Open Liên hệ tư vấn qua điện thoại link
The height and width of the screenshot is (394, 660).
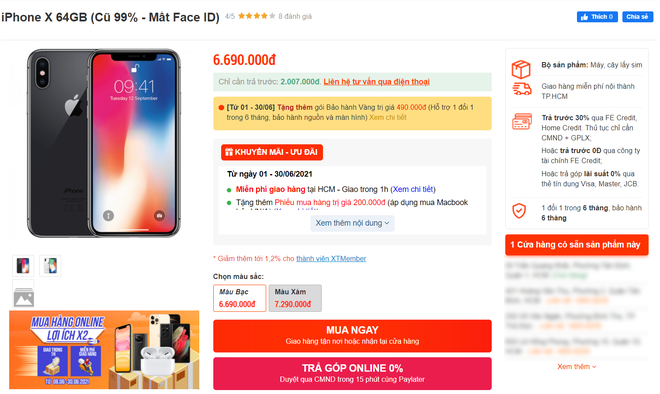pos(376,82)
